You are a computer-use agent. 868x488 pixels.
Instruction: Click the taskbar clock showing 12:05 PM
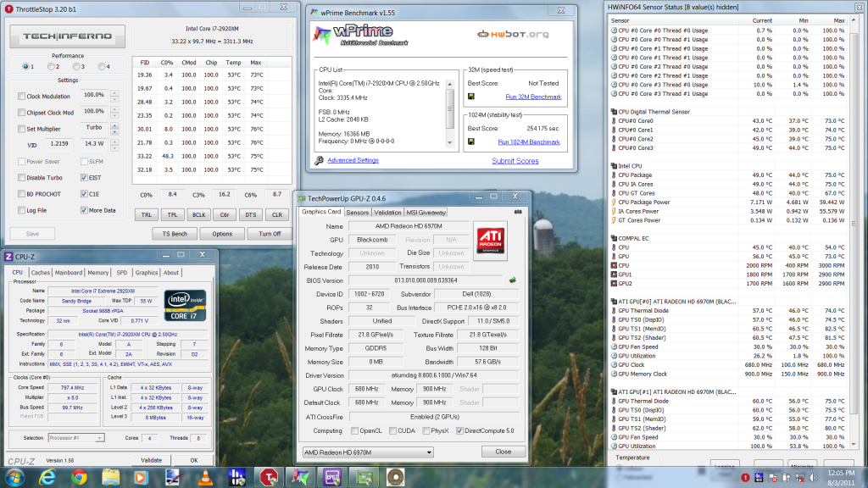(841, 478)
